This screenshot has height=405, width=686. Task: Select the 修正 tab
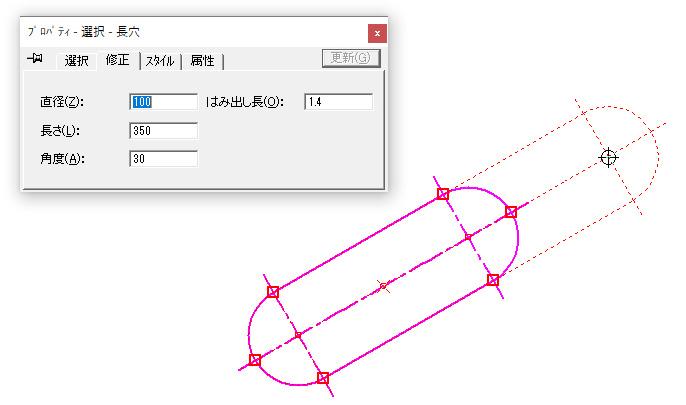(x=117, y=59)
